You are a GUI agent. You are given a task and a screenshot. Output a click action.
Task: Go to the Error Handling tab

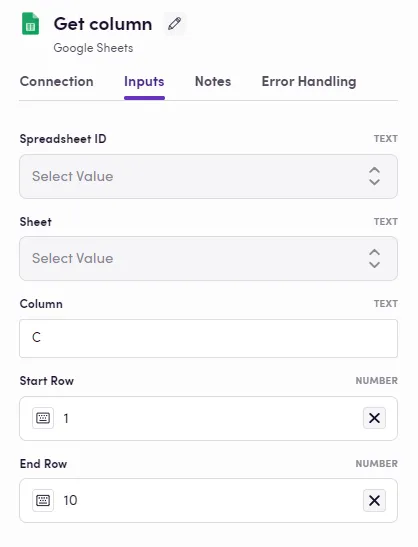point(309,82)
